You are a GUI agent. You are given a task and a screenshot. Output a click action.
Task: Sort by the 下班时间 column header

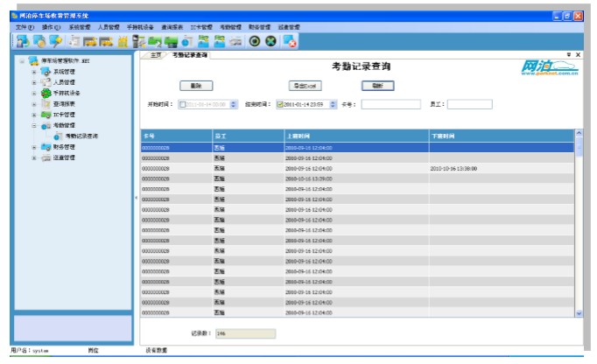click(502, 136)
